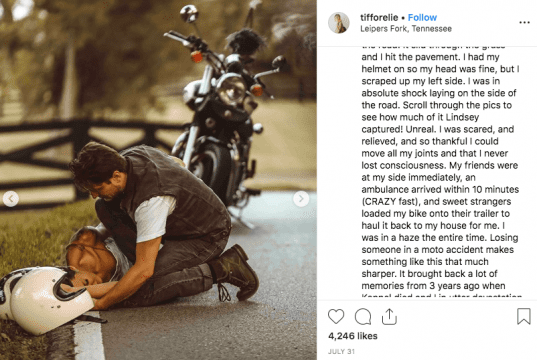Open the JULY 31 post timestamp
Screen dimensions: 537x360
341,351
